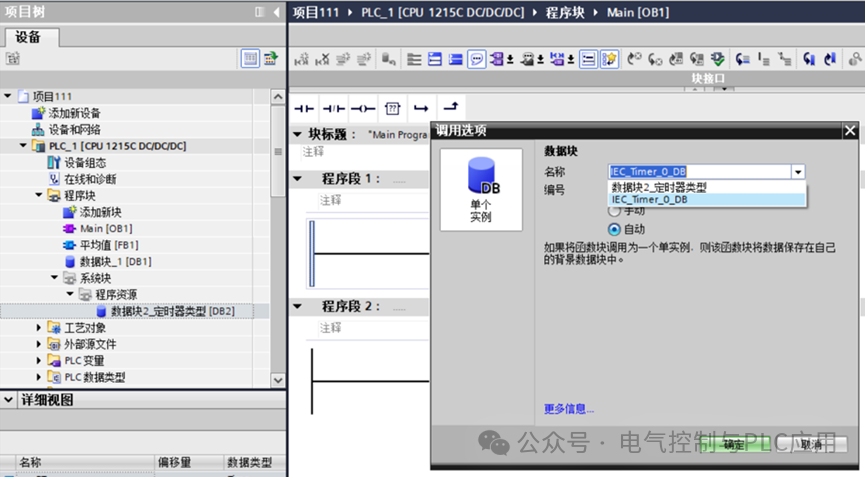Screen dimensions: 865x477
Task: Click the go to next error icon
Action: [655, 59]
